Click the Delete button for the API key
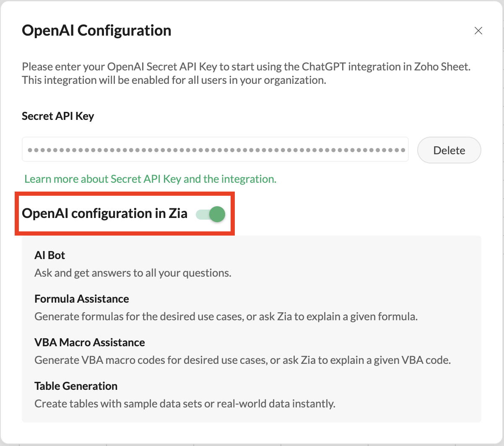 tap(449, 150)
